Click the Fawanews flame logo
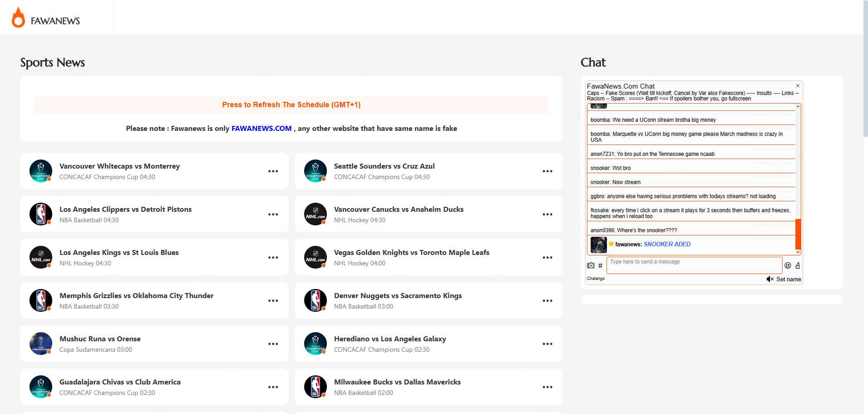Screen dimensions: 868x414 point(19,18)
